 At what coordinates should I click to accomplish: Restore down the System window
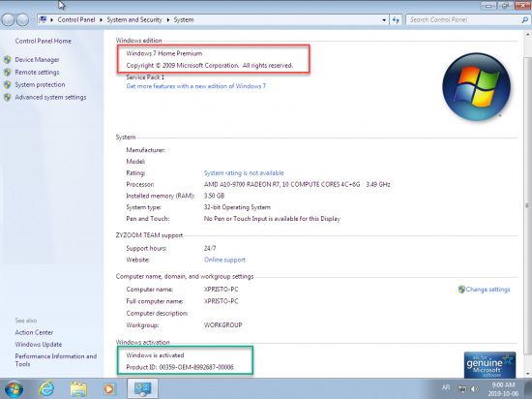point(505,6)
